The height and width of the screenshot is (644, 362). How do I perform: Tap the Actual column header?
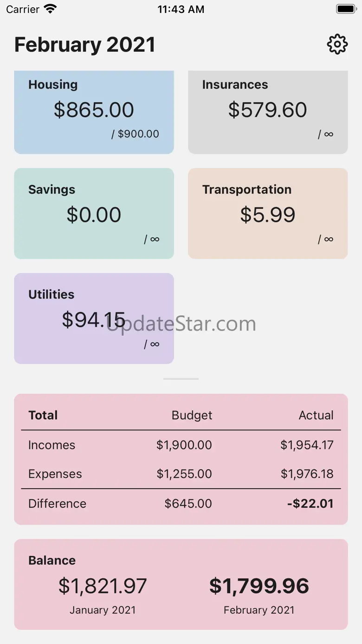pos(316,415)
